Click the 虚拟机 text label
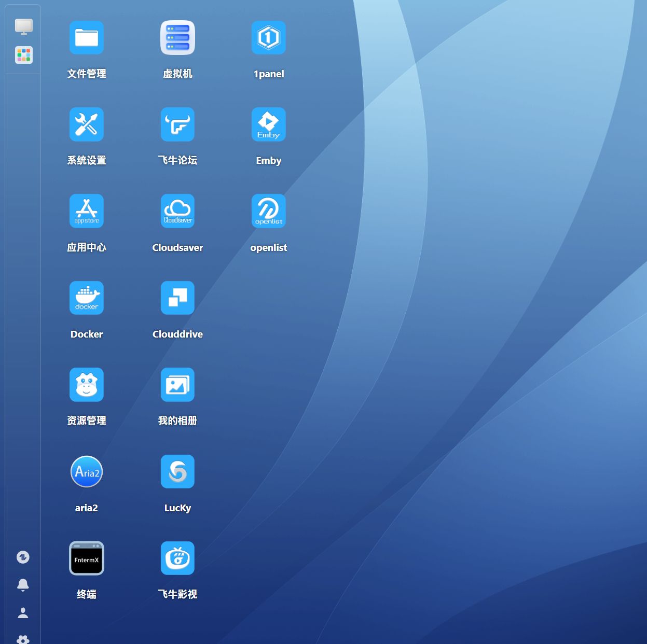 [177, 74]
